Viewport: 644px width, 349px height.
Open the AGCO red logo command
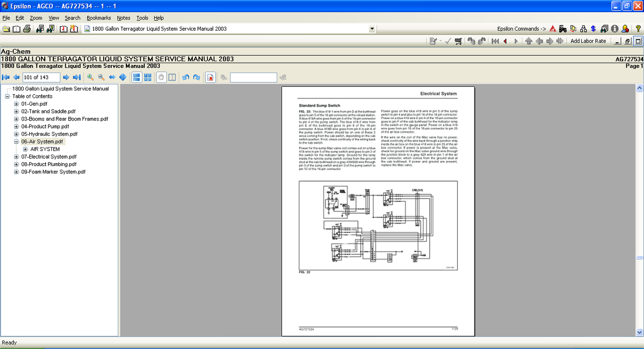[553, 29]
